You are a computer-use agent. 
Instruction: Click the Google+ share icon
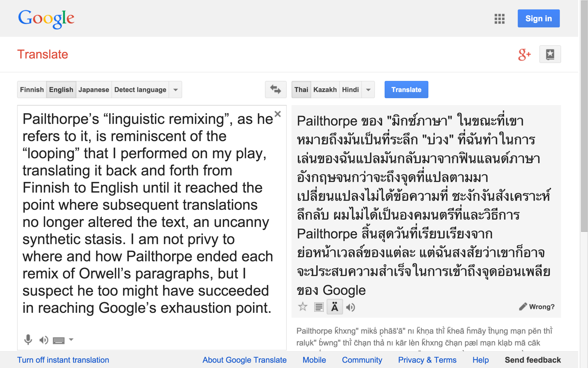point(524,55)
